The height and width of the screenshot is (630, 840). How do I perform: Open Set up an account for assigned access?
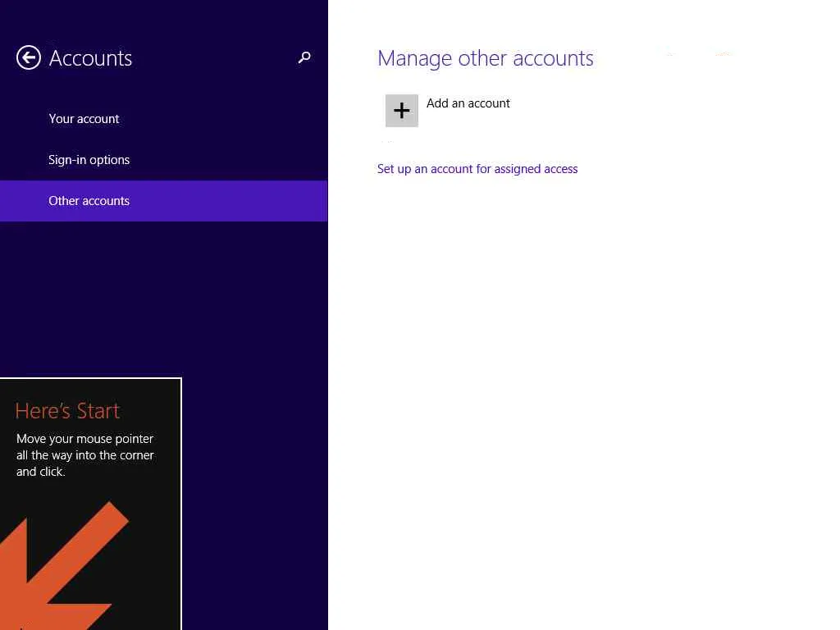pos(477,169)
